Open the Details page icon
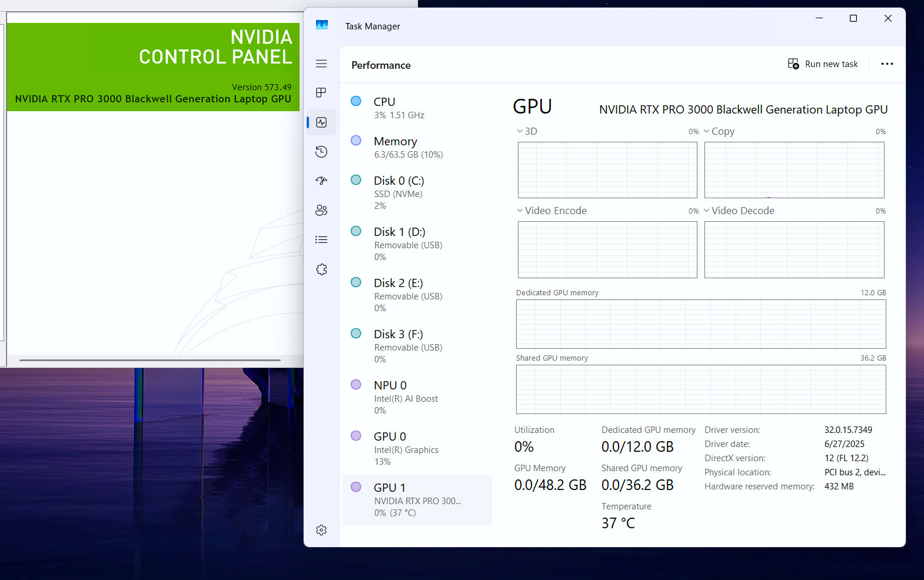Screen dimensions: 924x580 coord(321,239)
